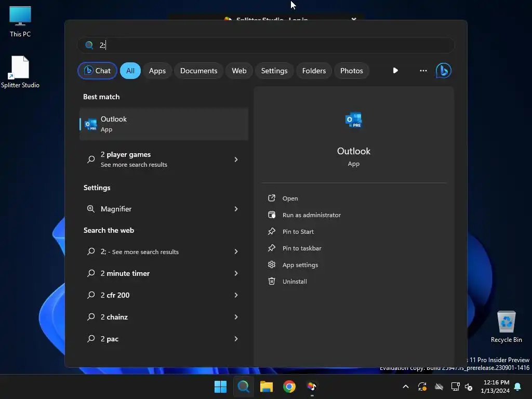Click the large Outlook icon in details pane

(x=353, y=120)
